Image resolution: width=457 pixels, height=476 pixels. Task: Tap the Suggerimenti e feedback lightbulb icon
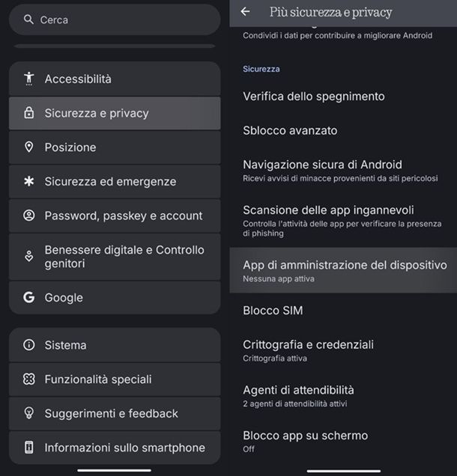point(29,413)
